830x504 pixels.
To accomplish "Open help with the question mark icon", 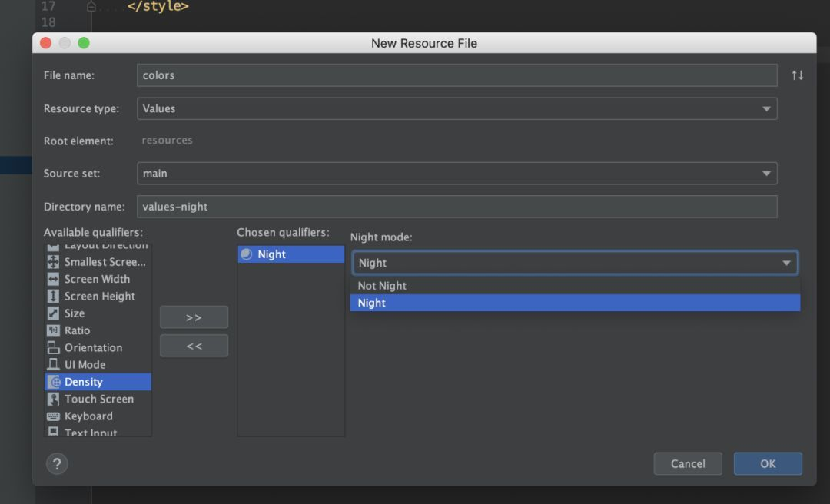I will [56, 463].
